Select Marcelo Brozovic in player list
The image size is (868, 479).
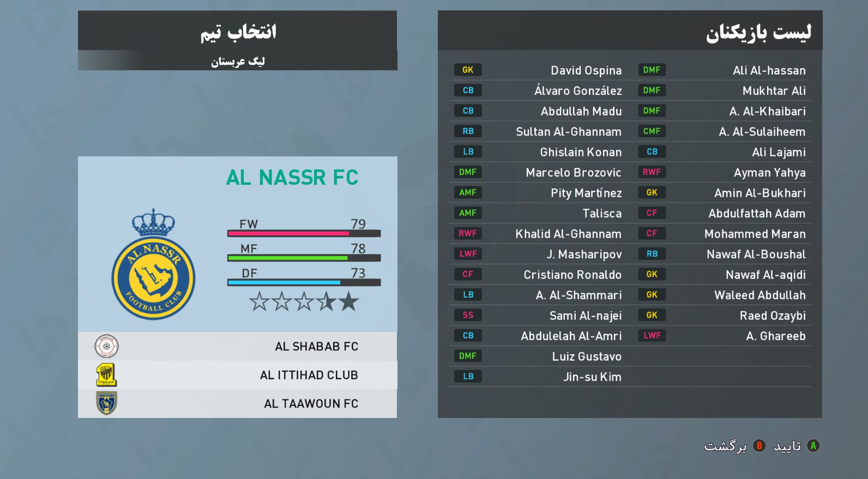(x=573, y=173)
